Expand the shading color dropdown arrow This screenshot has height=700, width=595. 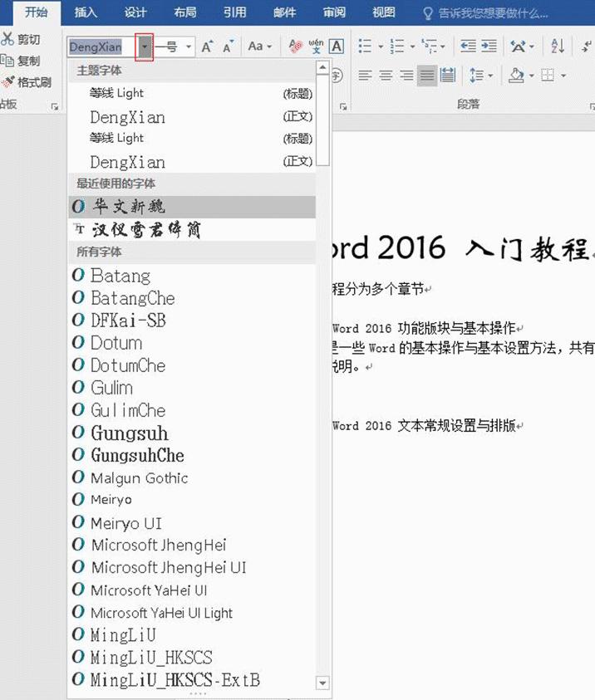(x=532, y=76)
